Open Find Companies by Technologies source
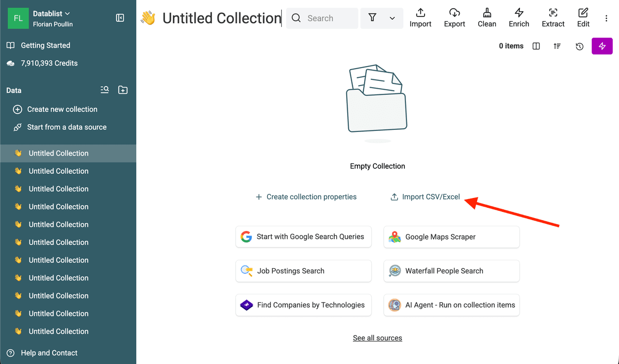619x364 pixels. pos(303,305)
